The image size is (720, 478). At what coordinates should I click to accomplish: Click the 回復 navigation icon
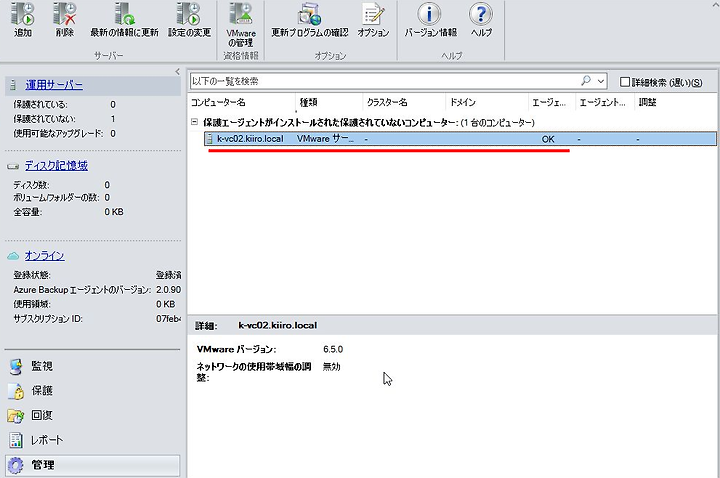(x=16, y=416)
